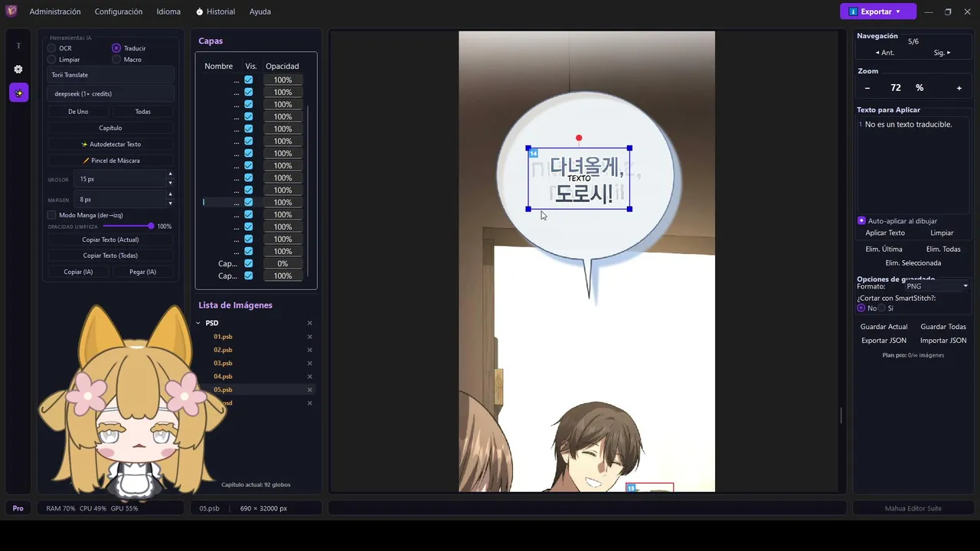The image size is (980, 551).
Task: Click the Texto para Aplicar text area
Action: (x=913, y=165)
